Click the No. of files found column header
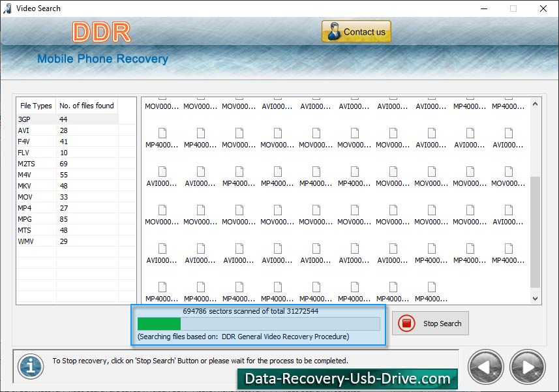 point(87,106)
